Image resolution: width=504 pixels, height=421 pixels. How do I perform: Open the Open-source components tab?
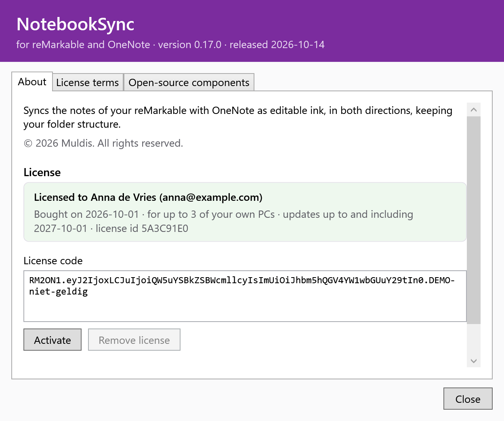click(x=189, y=82)
